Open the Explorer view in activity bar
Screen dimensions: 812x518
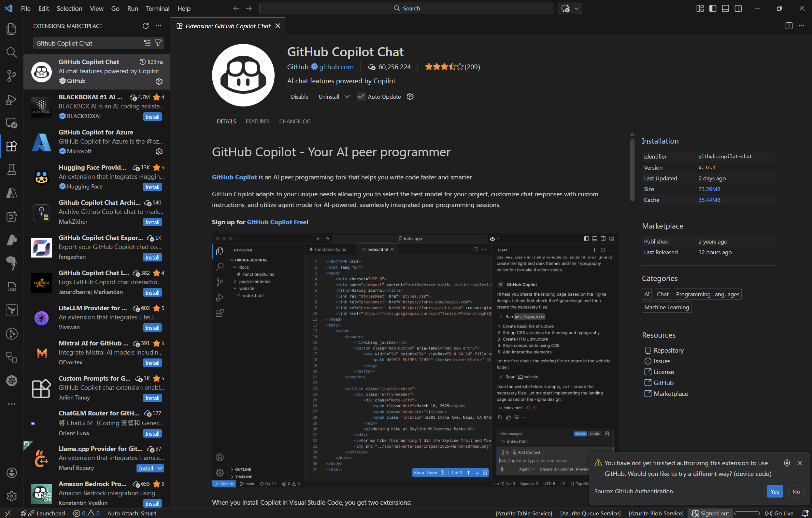(11, 29)
